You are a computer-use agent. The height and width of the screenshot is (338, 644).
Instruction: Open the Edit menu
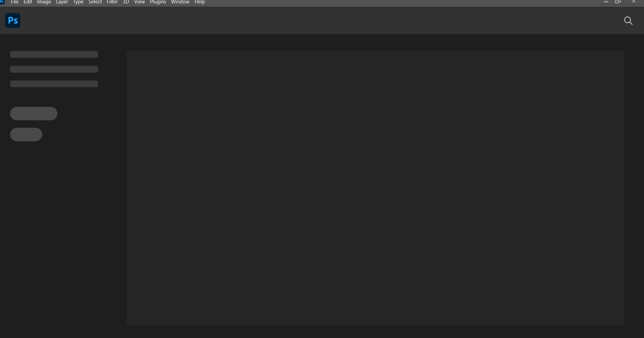(28, 2)
